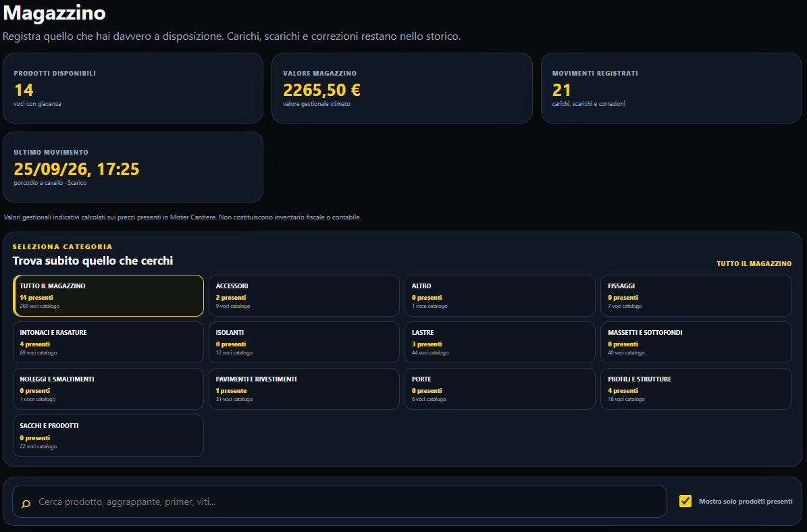The width and height of the screenshot is (807, 532).
Task: Open the Fissaggi category card
Action: (696, 296)
